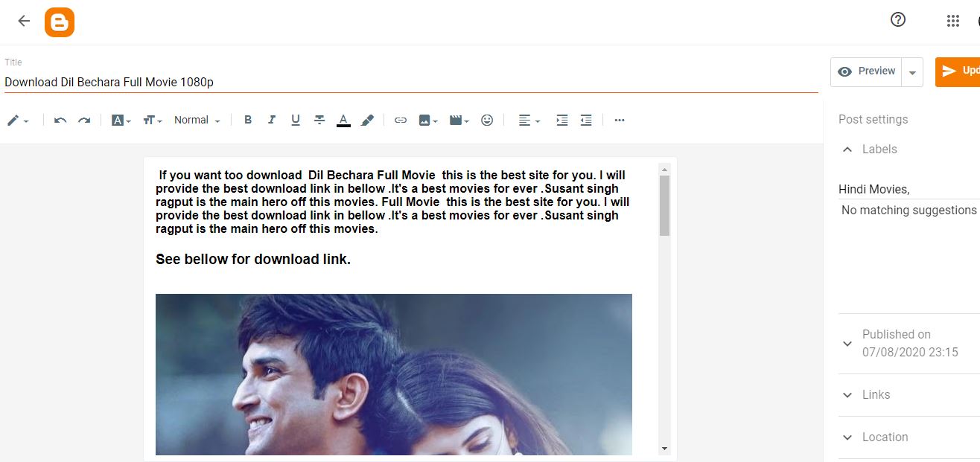
Task: Insert a special character emoji
Action: click(487, 120)
